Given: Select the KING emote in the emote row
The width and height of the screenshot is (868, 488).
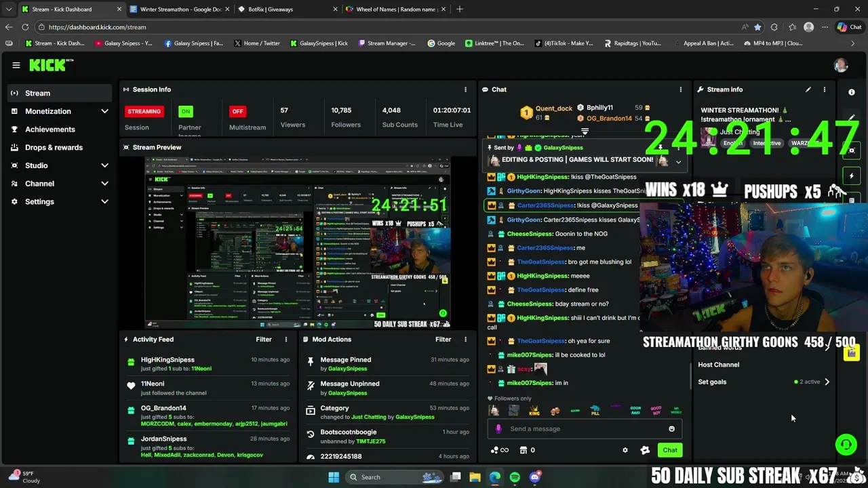Looking at the screenshot, I should coord(534,411).
